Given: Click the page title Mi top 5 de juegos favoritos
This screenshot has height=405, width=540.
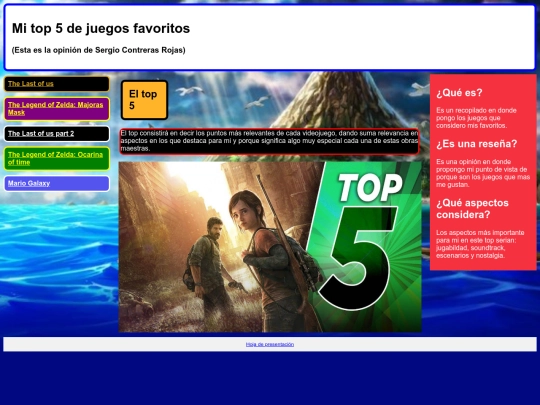Looking at the screenshot, I should click(101, 28).
